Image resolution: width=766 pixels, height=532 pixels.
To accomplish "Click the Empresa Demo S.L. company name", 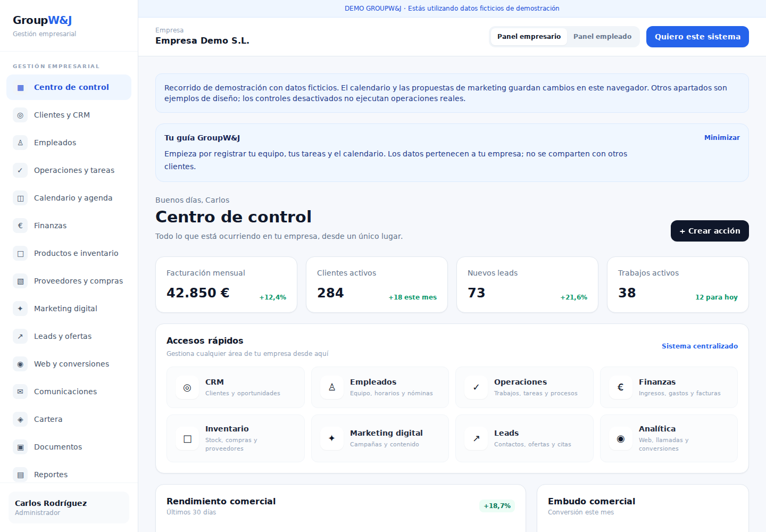I will [x=202, y=40].
